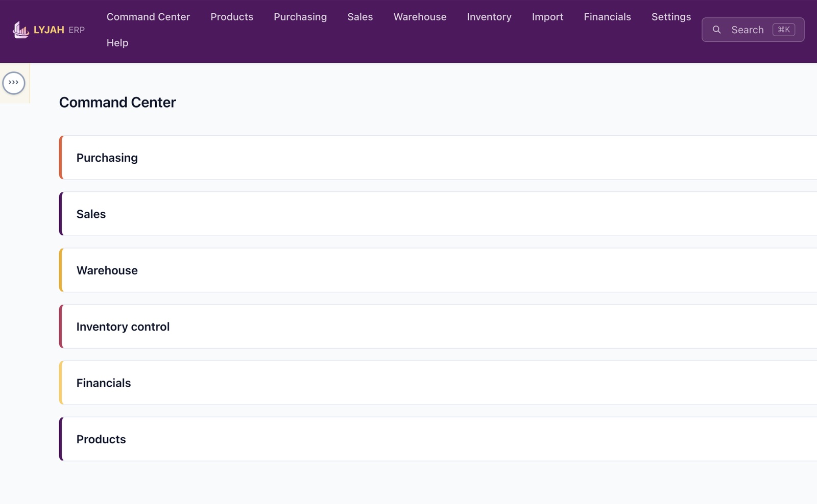Expand the Warehouse section card
This screenshot has width=817, height=504.
438,270
